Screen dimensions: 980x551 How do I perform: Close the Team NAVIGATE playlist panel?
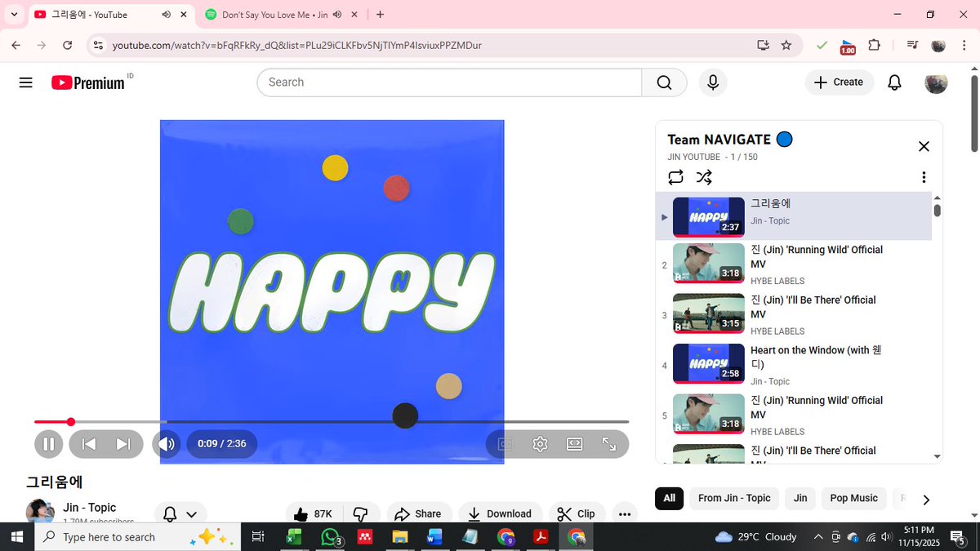pos(924,146)
